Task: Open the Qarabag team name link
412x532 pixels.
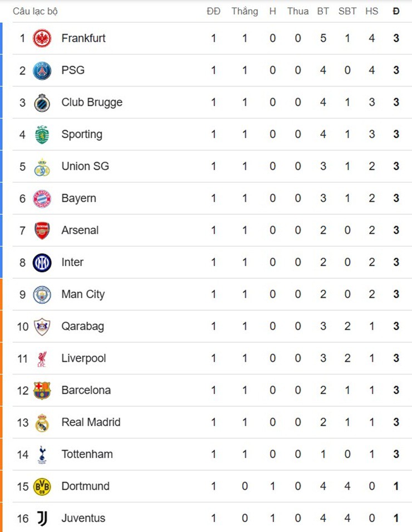Action: point(82,327)
